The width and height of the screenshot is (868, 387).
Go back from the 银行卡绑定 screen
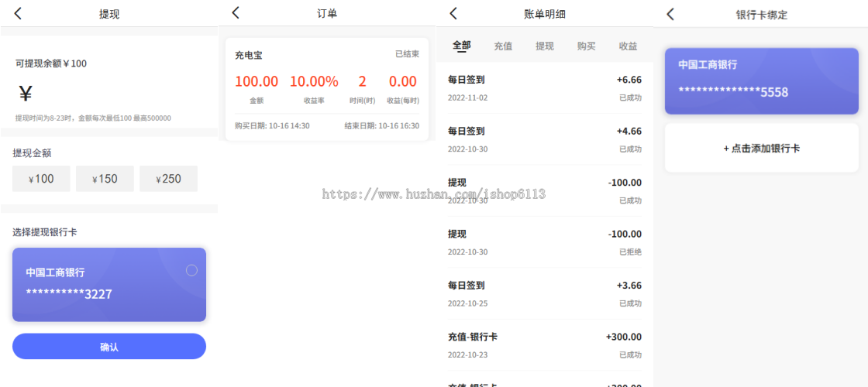tap(670, 15)
